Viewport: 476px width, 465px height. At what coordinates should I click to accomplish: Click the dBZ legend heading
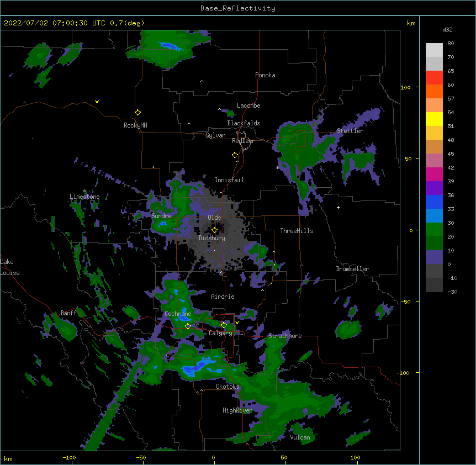pyautogui.click(x=447, y=30)
